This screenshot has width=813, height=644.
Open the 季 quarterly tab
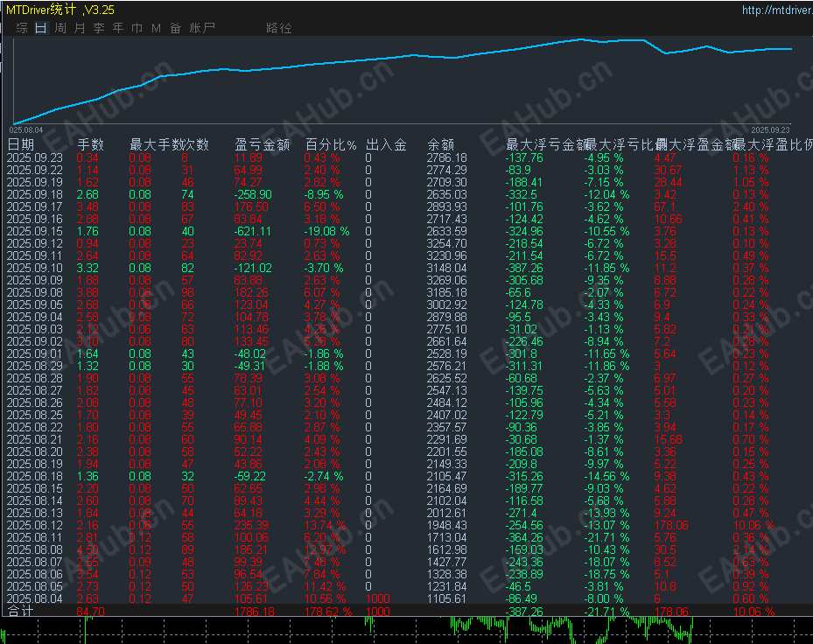pyautogui.click(x=99, y=28)
